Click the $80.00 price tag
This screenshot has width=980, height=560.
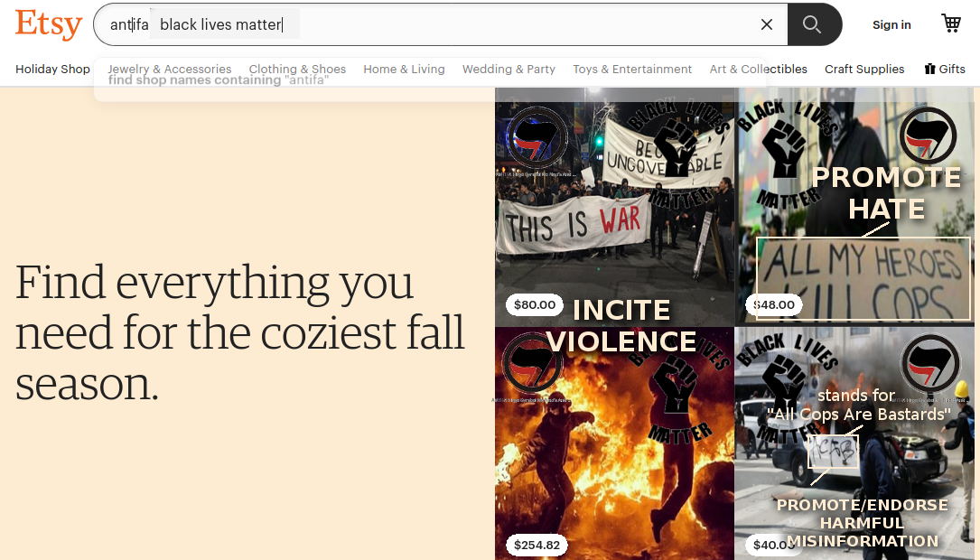[x=535, y=304]
